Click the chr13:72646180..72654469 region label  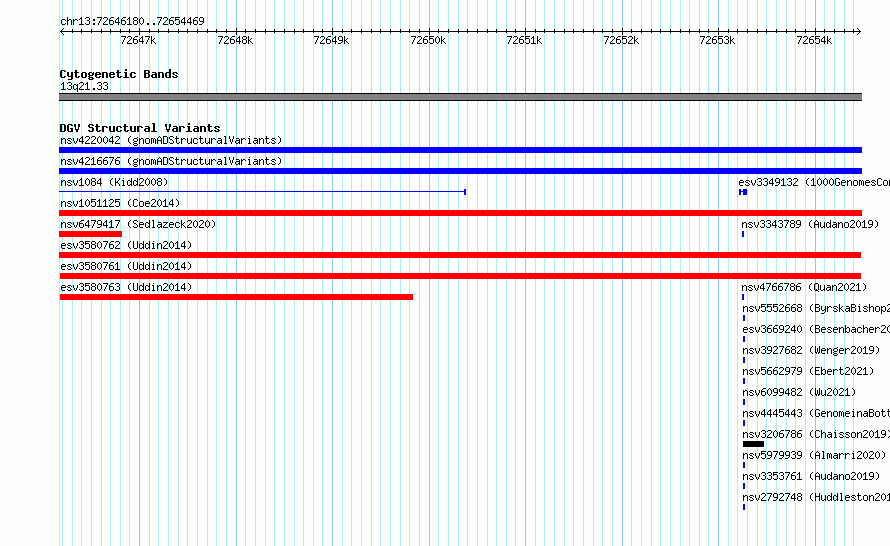click(132, 21)
